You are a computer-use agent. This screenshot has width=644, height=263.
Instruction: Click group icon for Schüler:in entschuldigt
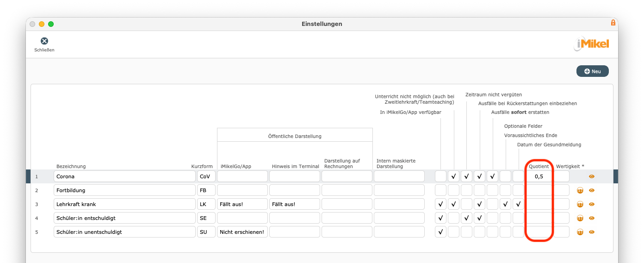pos(580,218)
